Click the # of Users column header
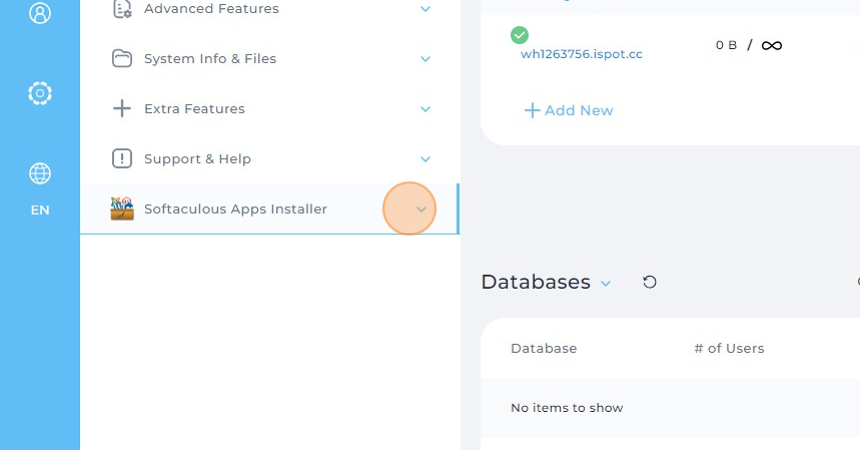The width and height of the screenshot is (860, 450). [x=729, y=348]
